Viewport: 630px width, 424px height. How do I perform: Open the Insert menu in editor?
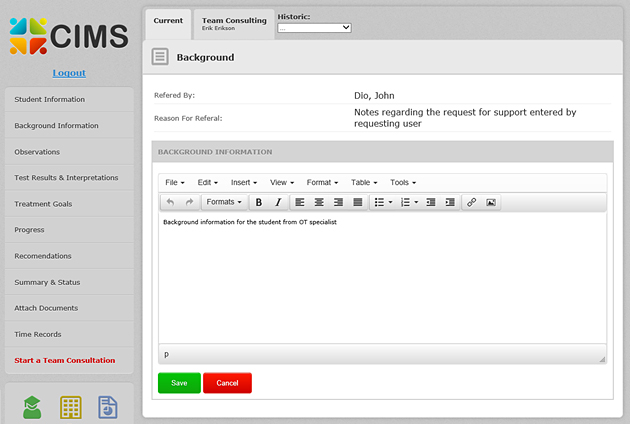pyautogui.click(x=244, y=183)
